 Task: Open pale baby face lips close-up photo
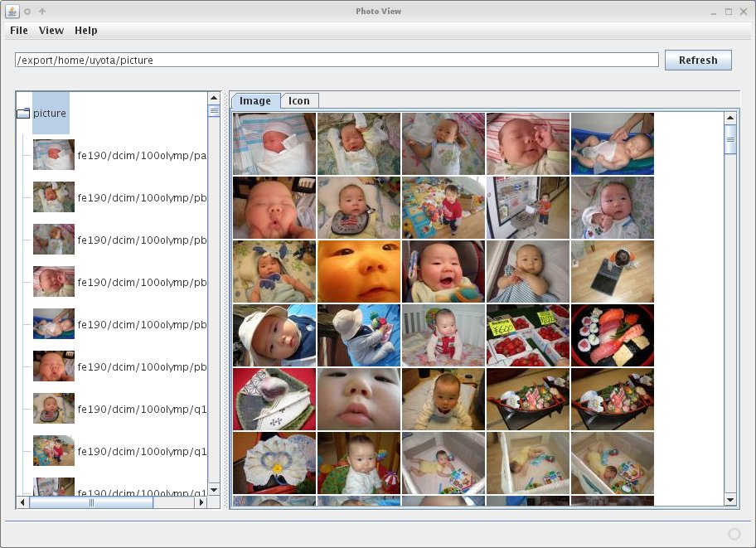point(359,399)
